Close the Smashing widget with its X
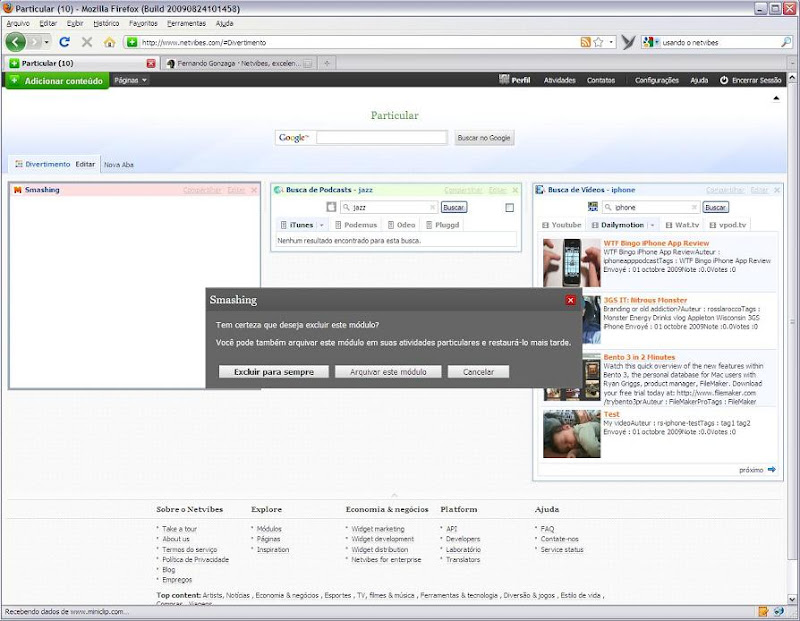 tap(254, 190)
